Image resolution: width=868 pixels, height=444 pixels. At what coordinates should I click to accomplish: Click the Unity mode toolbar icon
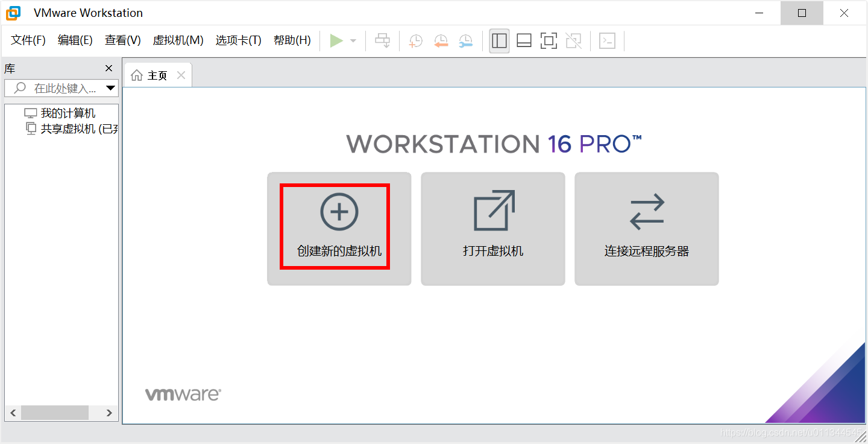coord(574,40)
